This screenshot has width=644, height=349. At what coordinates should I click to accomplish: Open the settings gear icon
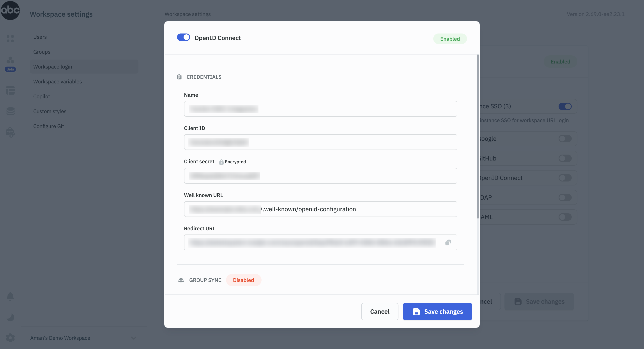point(10,338)
